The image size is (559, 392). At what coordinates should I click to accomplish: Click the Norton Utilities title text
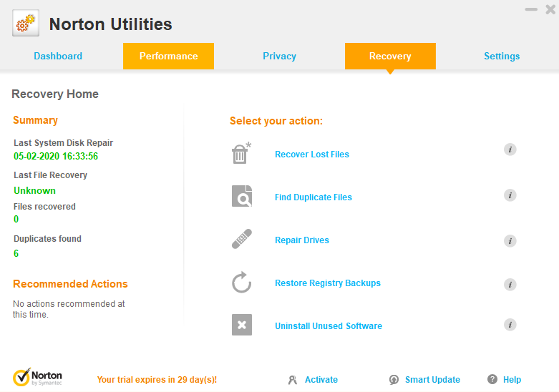pos(110,24)
